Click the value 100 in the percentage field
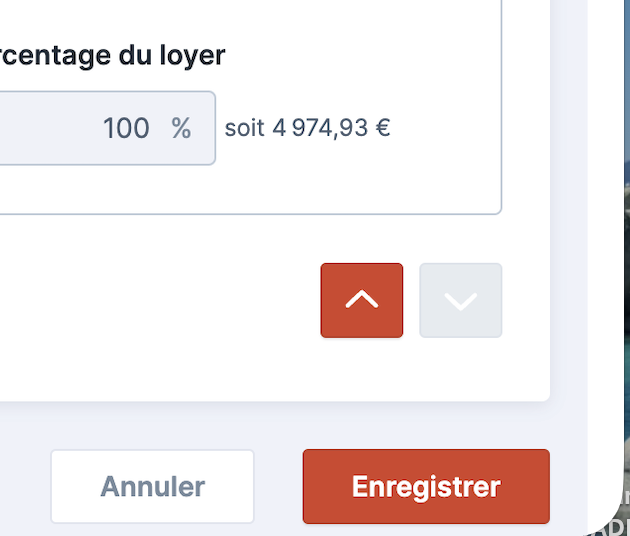The width and height of the screenshot is (630, 536). click(x=126, y=128)
